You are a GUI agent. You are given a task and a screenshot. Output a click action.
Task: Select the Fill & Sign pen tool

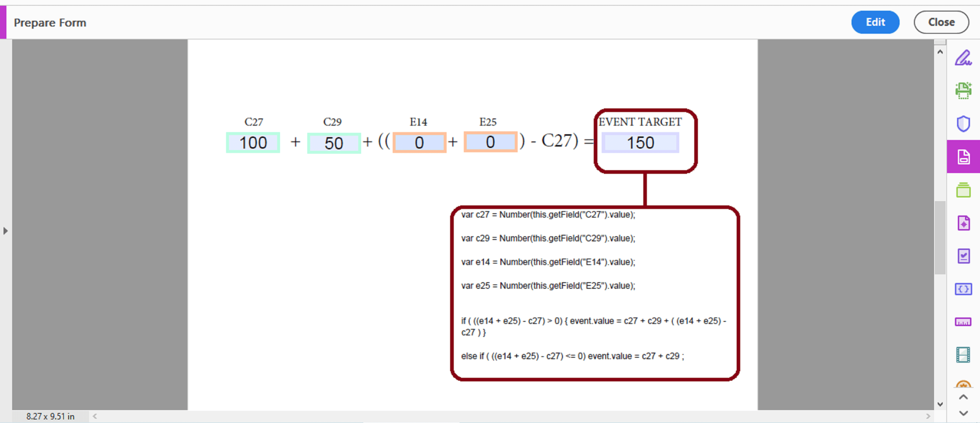coord(963,58)
